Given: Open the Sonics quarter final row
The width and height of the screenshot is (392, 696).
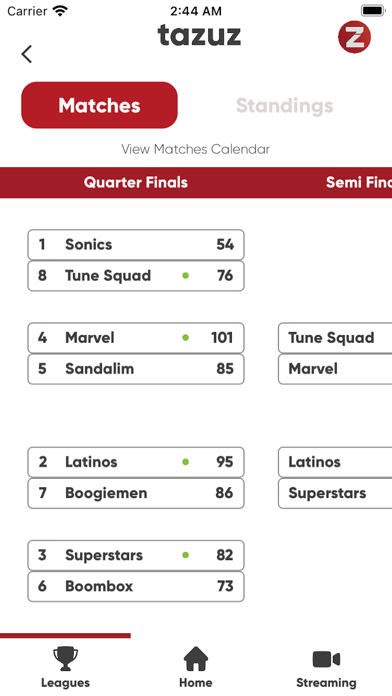Looking at the screenshot, I should click(136, 245).
